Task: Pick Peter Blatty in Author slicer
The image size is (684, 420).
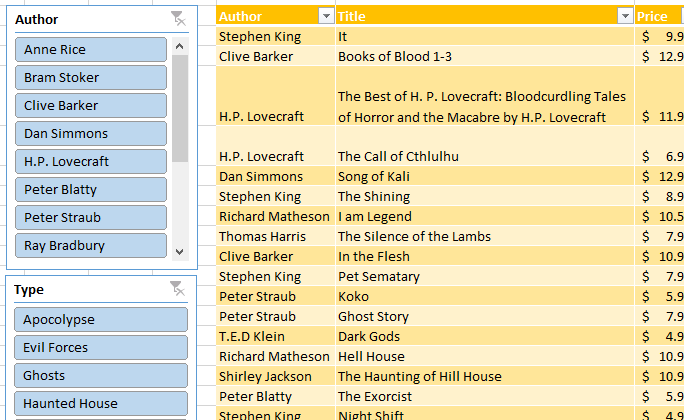Action: (91, 190)
